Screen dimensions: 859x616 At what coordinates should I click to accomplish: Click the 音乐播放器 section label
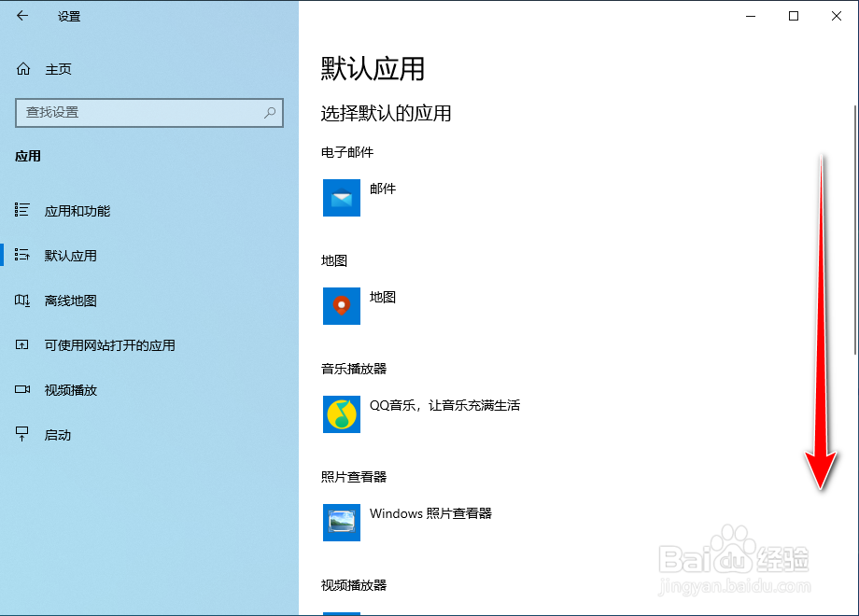click(354, 369)
